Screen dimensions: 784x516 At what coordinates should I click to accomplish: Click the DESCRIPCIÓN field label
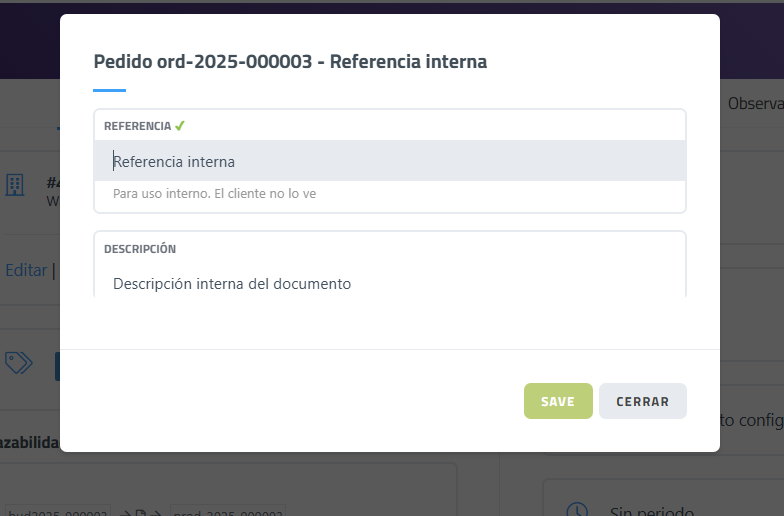[x=140, y=249]
